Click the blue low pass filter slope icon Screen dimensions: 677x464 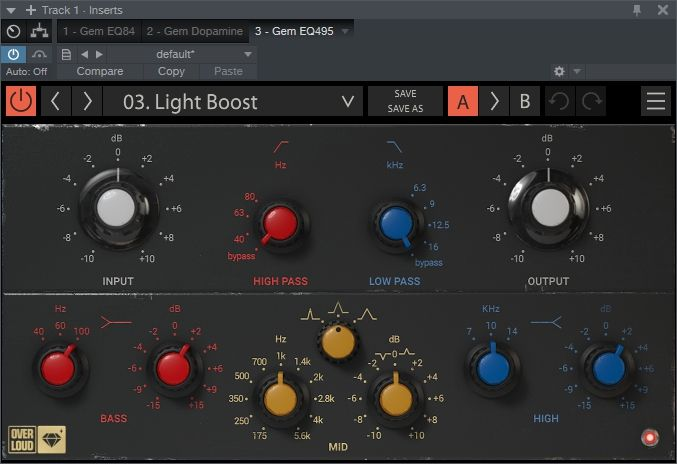click(x=394, y=147)
